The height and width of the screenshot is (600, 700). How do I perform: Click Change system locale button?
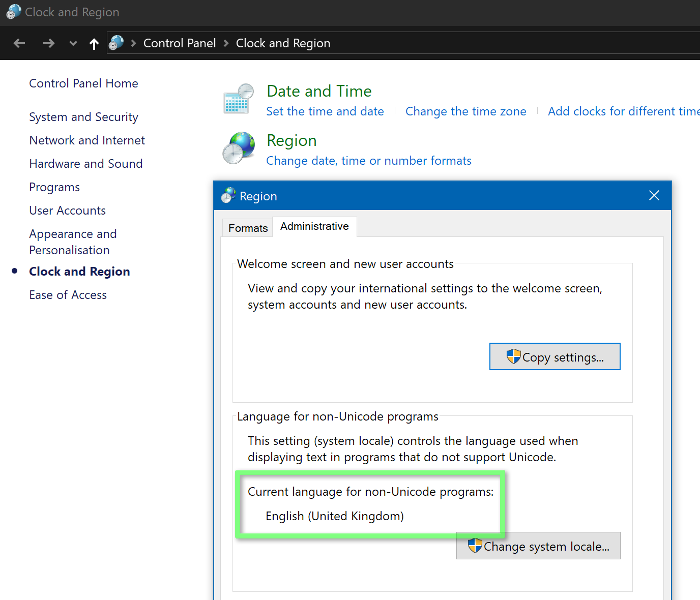click(x=538, y=546)
